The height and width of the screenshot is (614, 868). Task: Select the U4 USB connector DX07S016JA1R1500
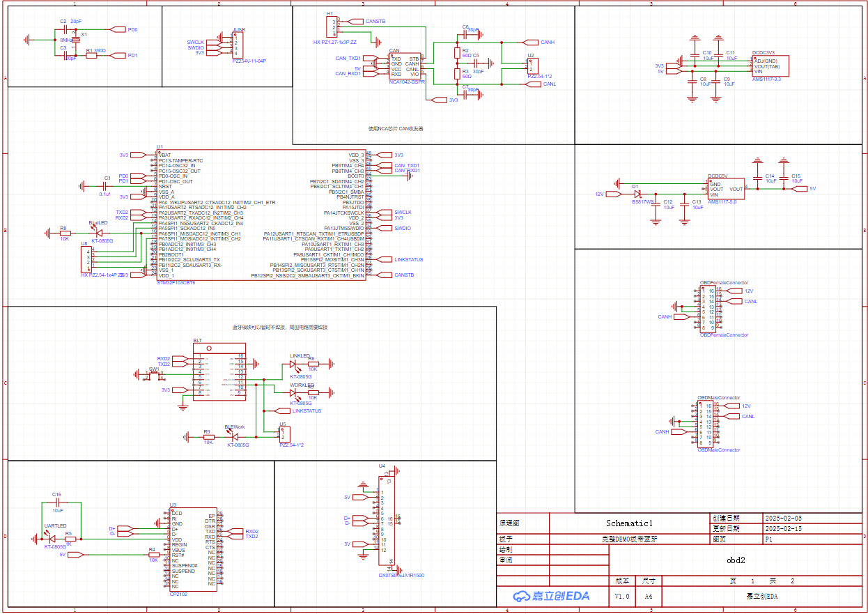coord(386,522)
